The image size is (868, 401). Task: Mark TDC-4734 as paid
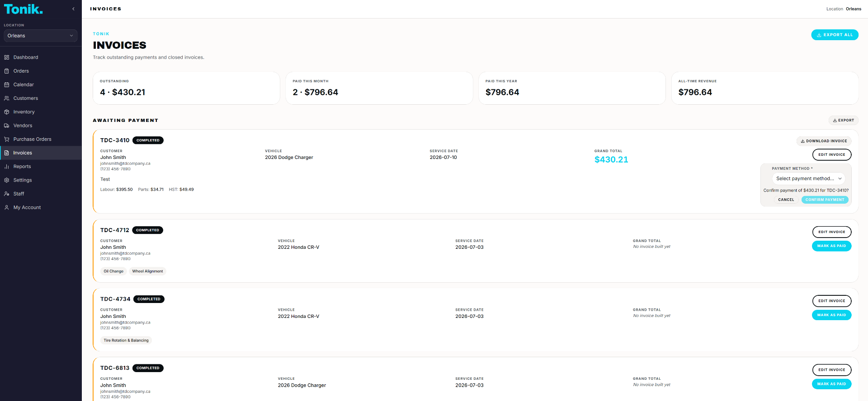832,315
